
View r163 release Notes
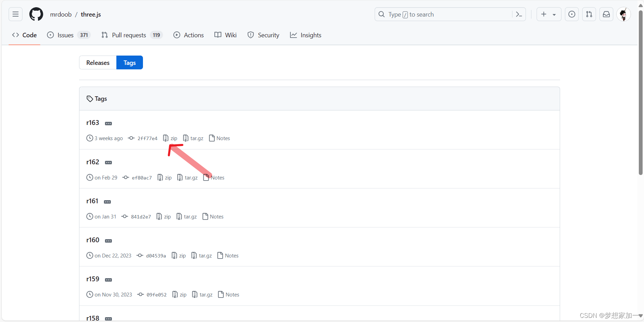[x=220, y=138]
